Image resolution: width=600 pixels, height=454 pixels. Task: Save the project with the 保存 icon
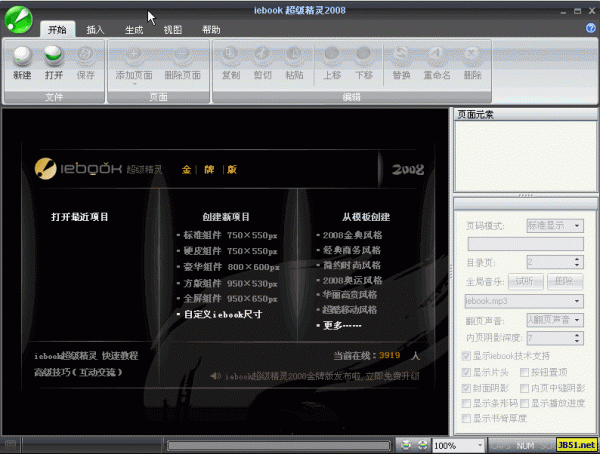[85, 56]
